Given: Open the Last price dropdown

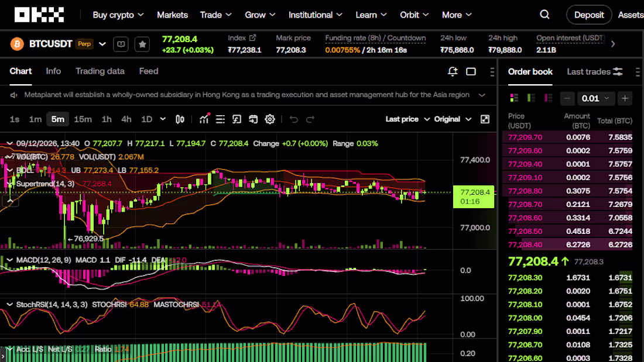Looking at the screenshot, I should [x=407, y=119].
